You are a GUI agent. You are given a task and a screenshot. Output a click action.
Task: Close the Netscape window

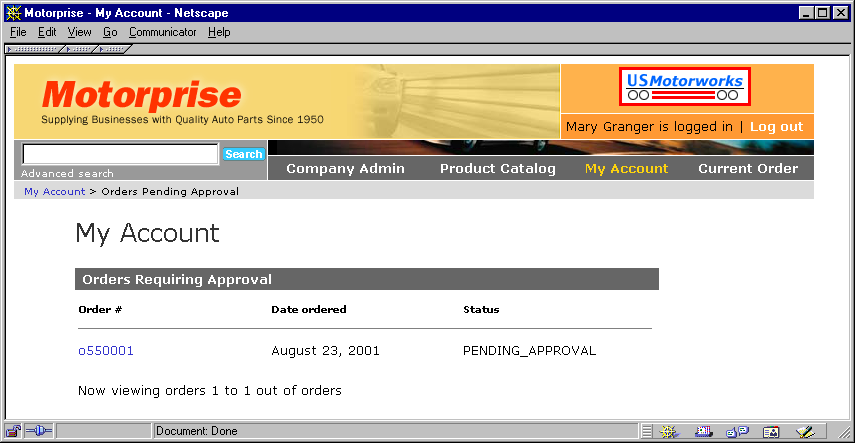[x=840, y=13]
